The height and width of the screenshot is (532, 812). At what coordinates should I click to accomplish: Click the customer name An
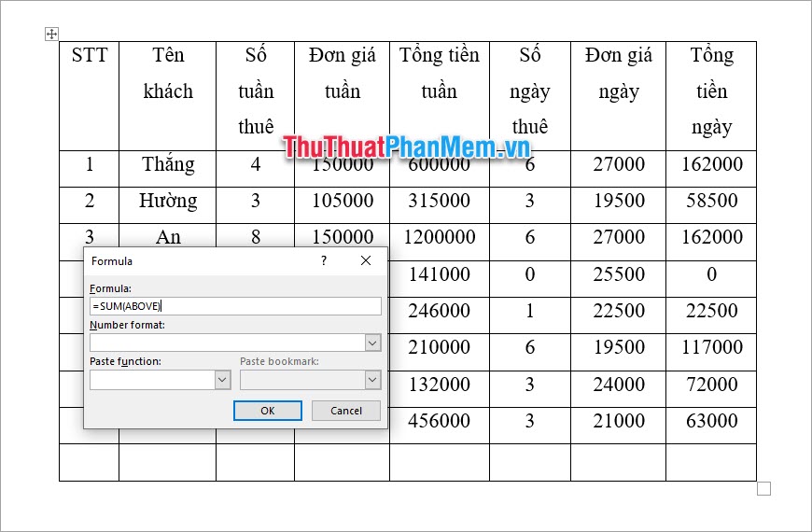pos(168,237)
